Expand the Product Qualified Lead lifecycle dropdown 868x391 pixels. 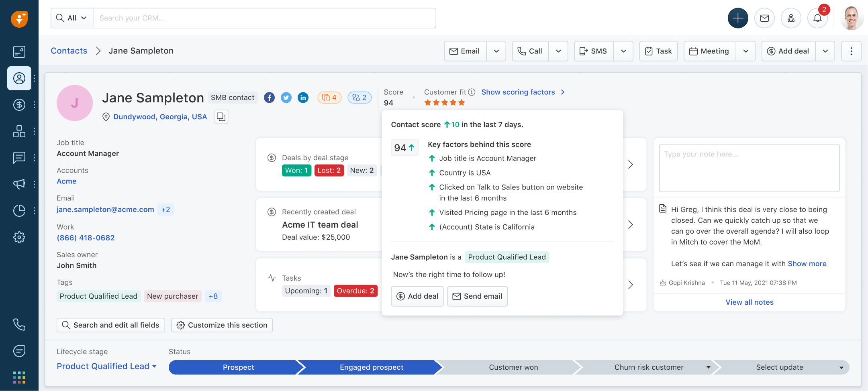106,366
